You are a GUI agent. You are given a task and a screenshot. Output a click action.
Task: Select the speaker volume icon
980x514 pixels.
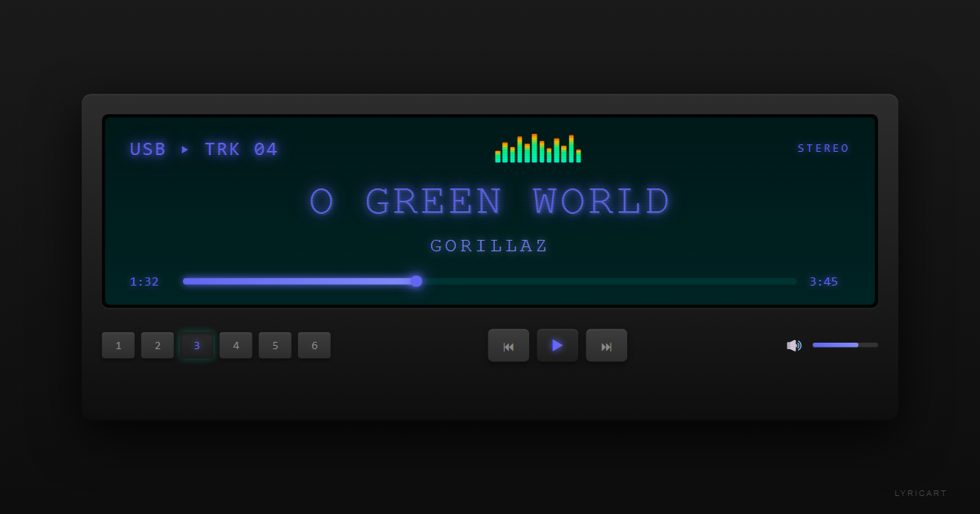(793, 345)
